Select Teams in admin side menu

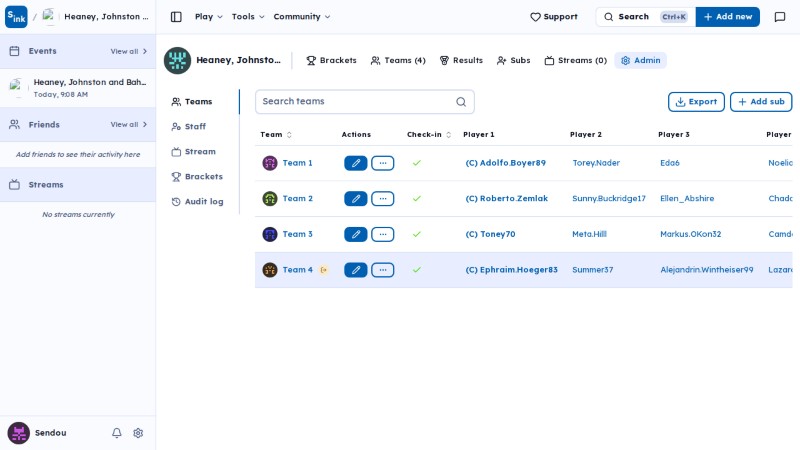point(192,102)
